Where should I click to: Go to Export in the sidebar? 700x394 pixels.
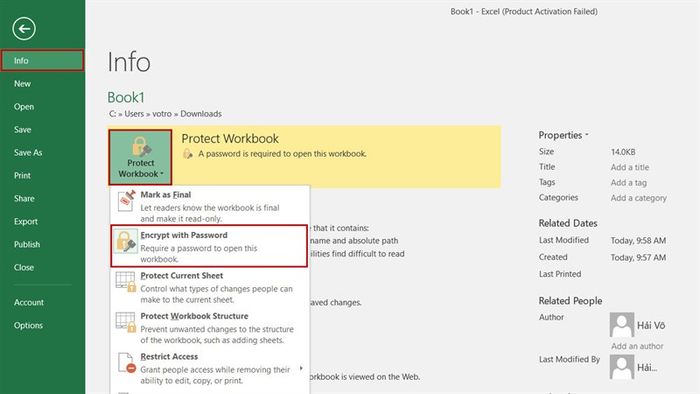tap(25, 221)
